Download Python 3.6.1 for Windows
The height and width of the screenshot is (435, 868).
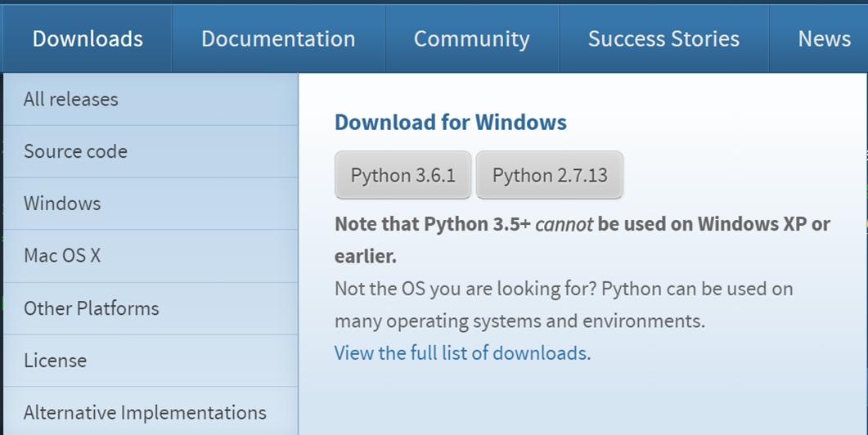click(x=403, y=175)
